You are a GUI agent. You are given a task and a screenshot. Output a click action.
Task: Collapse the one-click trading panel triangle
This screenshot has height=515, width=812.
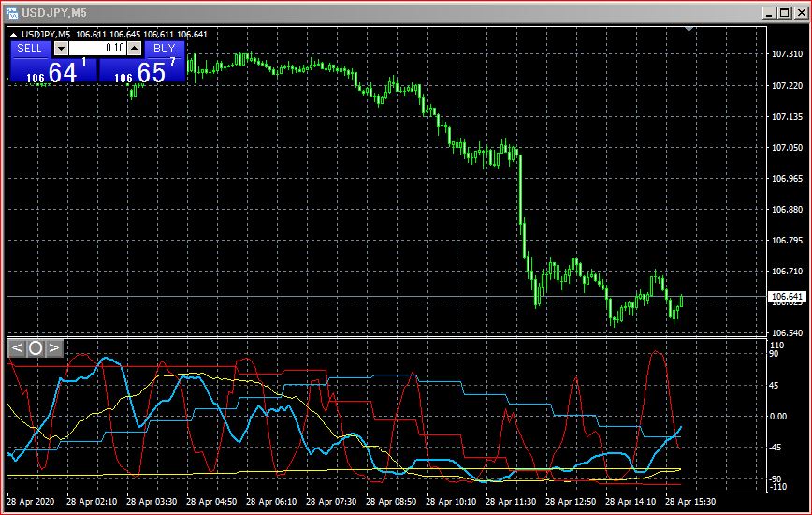(x=13, y=35)
